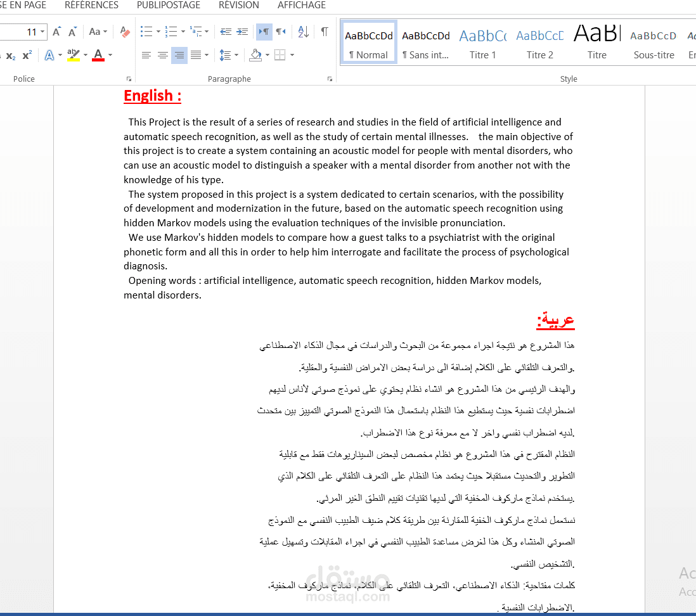Apply numbered list formatting
This screenshot has width=696, height=616.
point(171,32)
